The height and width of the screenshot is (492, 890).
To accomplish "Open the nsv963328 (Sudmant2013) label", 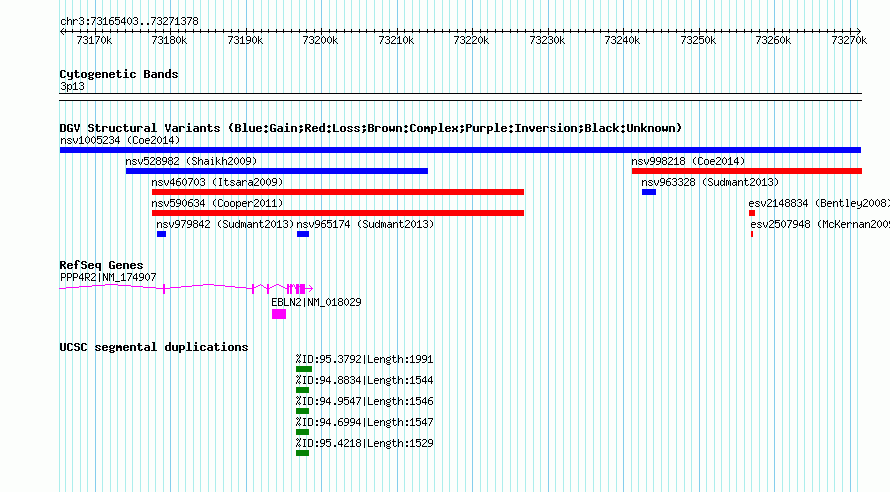I will tap(710, 183).
